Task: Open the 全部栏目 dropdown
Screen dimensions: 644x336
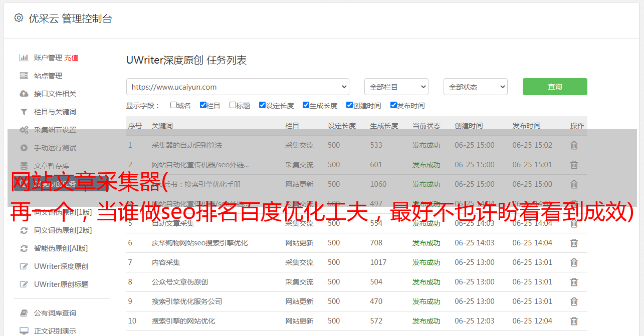Action: 396,87
